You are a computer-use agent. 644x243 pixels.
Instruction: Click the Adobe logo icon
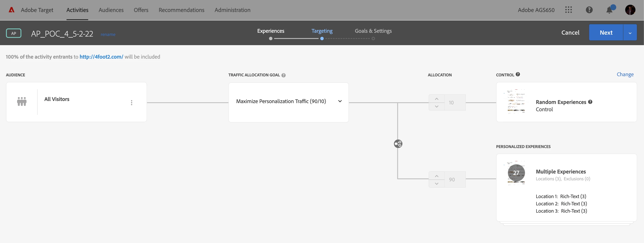coord(12,10)
